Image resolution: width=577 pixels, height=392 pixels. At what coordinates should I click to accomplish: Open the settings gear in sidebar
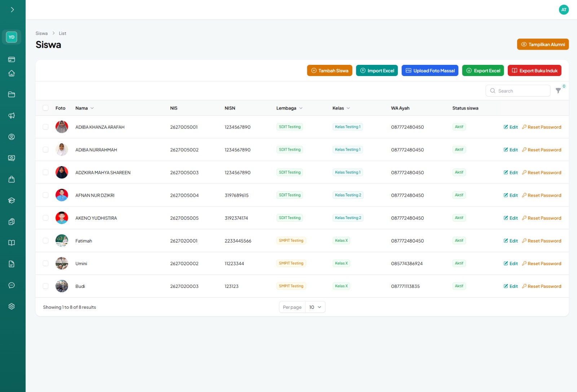(12, 306)
